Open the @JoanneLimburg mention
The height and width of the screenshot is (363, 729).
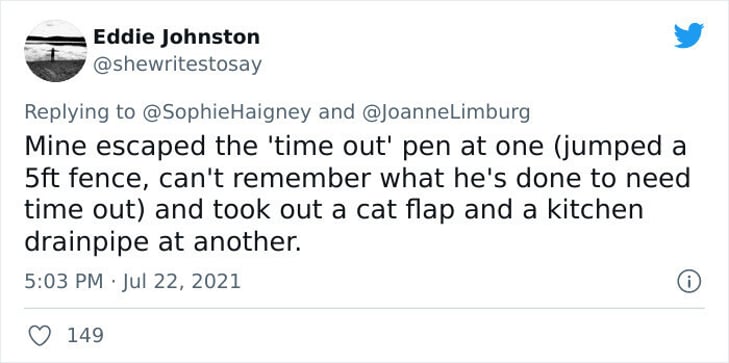pos(445,112)
